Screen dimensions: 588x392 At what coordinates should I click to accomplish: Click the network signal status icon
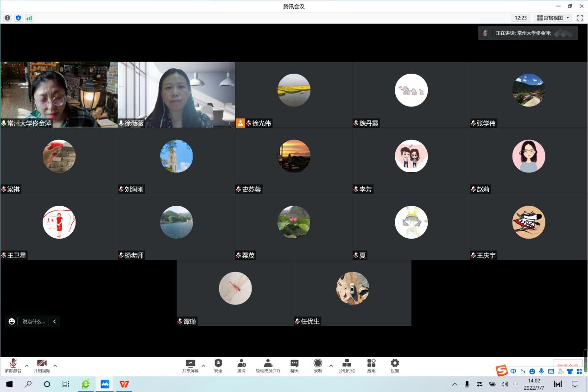pyautogui.click(x=29, y=18)
